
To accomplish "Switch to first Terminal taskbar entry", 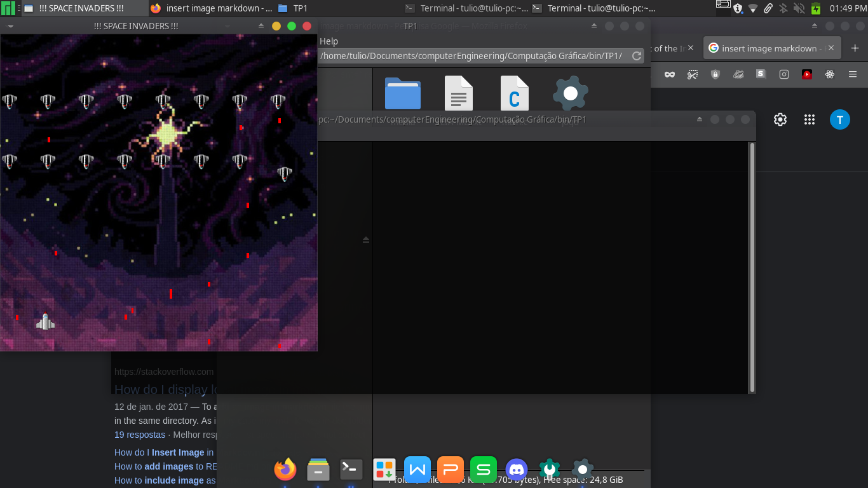I will point(466,8).
